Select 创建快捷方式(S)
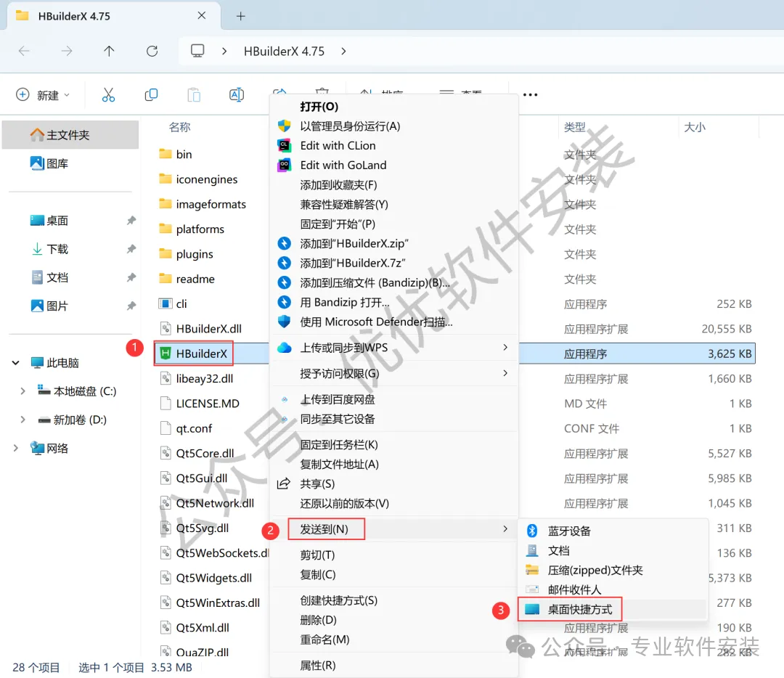The width and height of the screenshot is (784, 678). [x=338, y=600]
